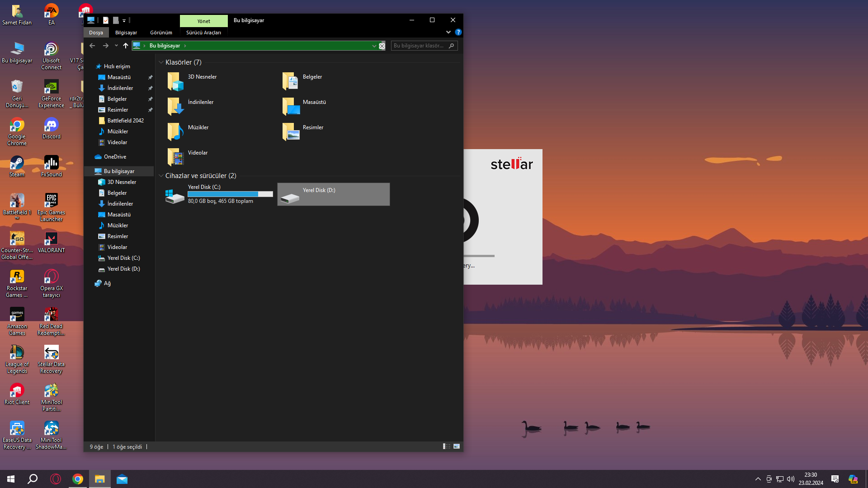868x488 pixels.
Task: Open Google Chrome from the taskbar
Action: (78, 479)
